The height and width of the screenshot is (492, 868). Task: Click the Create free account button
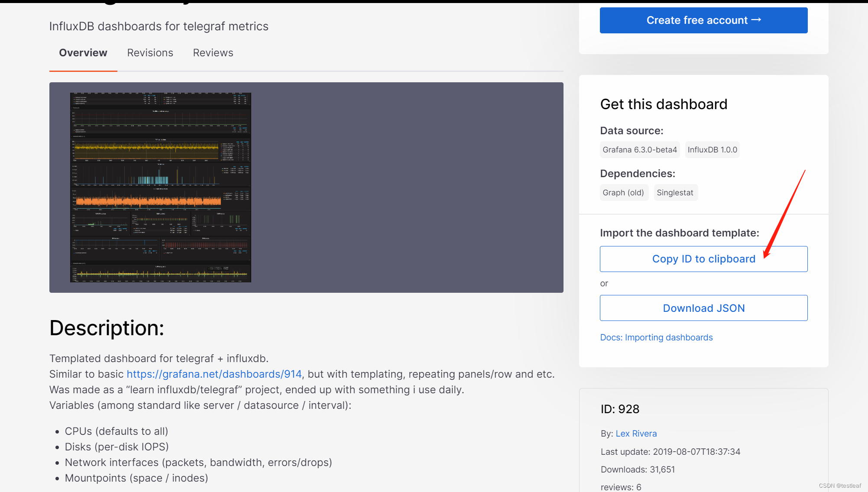703,20
